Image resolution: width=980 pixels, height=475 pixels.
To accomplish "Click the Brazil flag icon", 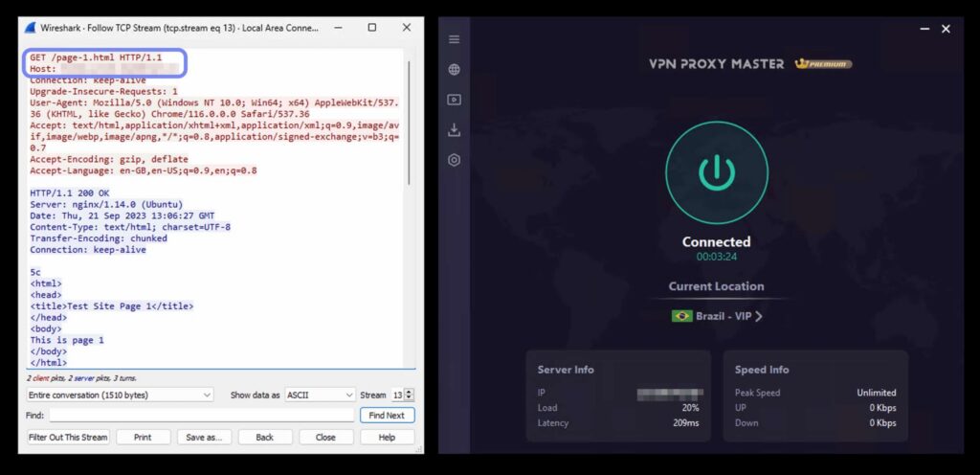I will point(681,316).
